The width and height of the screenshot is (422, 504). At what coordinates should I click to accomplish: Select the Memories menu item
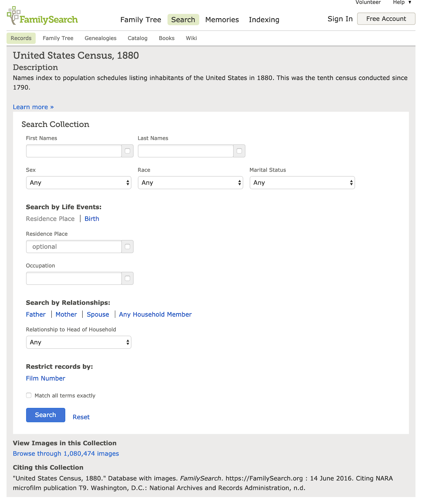point(222,20)
